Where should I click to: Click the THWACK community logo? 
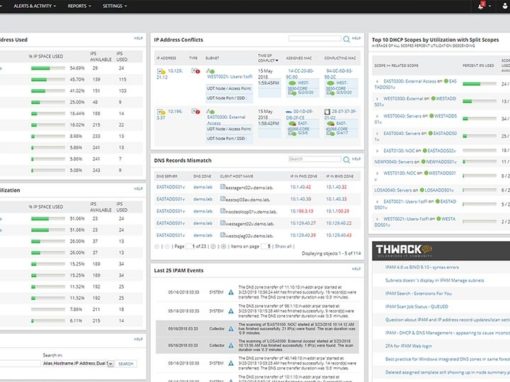(x=404, y=250)
